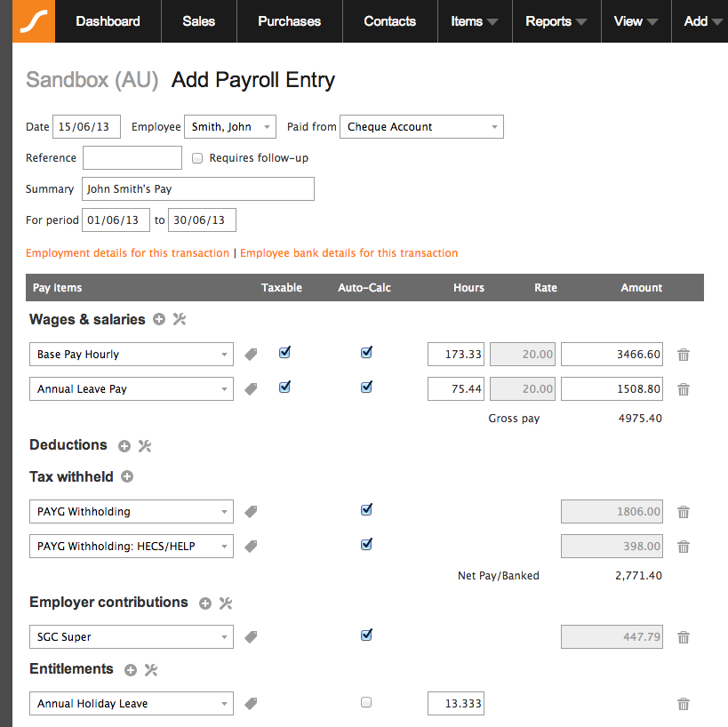
Task: Click the Date field showing 15/06/13
Action: (x=86, y=127)
